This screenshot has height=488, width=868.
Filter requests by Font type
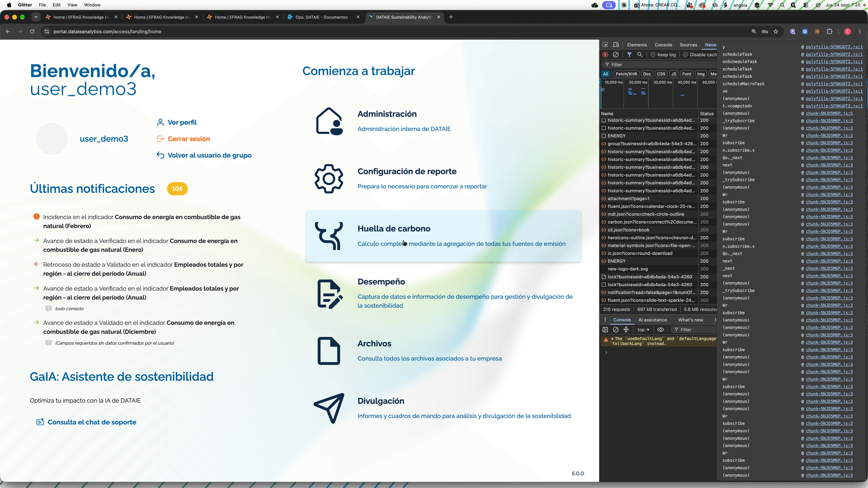[x=687, y=74]
